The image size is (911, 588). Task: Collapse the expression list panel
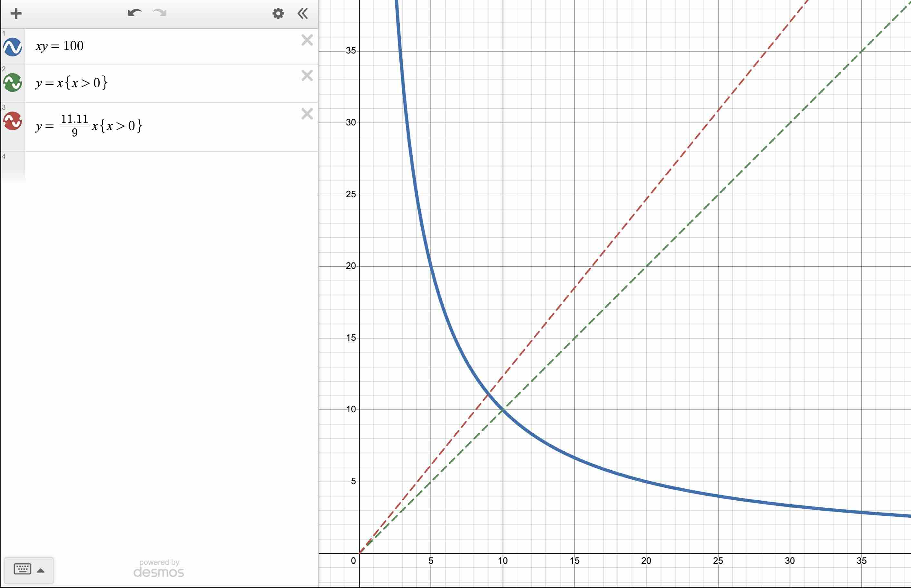[x=302, y=13]
